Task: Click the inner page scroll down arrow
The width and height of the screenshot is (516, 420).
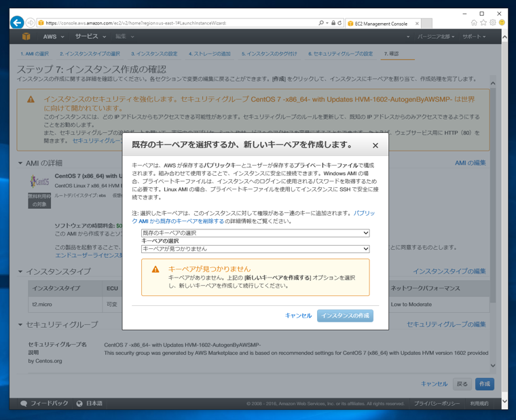Action: (493, 366)
